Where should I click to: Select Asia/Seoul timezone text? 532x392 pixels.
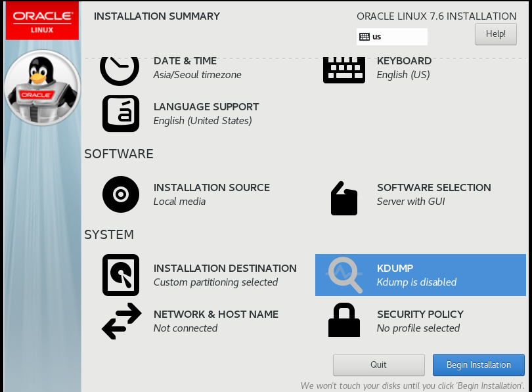(198, 75)
